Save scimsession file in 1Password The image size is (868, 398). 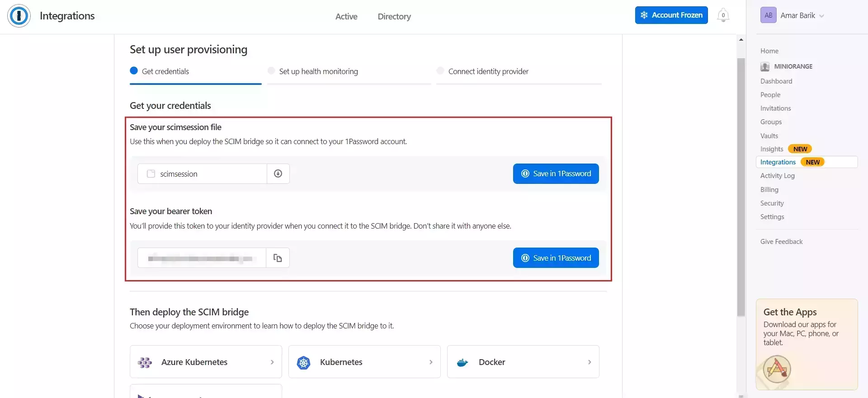click(556, 173)
